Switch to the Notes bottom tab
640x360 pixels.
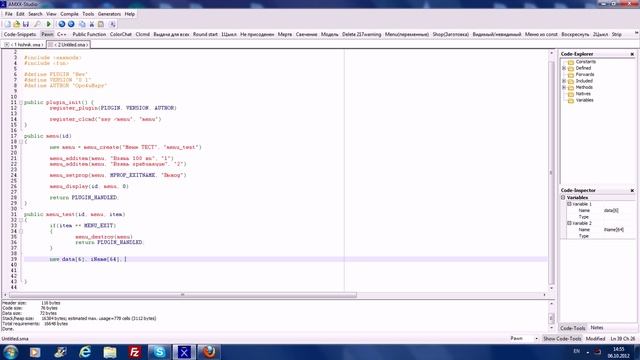tap(597, 328)
